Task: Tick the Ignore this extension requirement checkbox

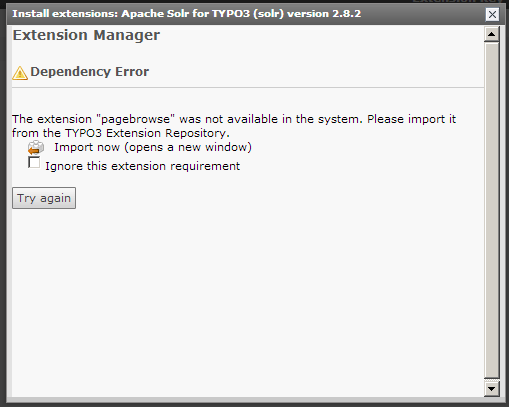Action: click(x=34, y=163)
